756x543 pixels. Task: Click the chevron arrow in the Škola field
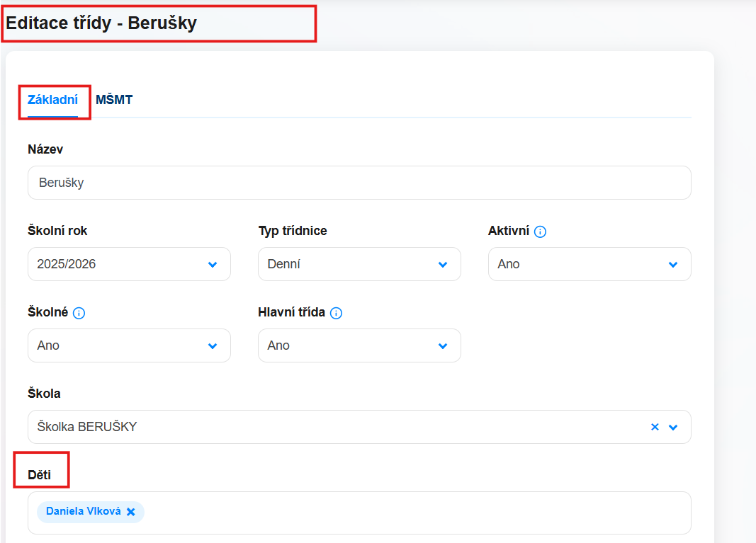[x=673, y=427]
